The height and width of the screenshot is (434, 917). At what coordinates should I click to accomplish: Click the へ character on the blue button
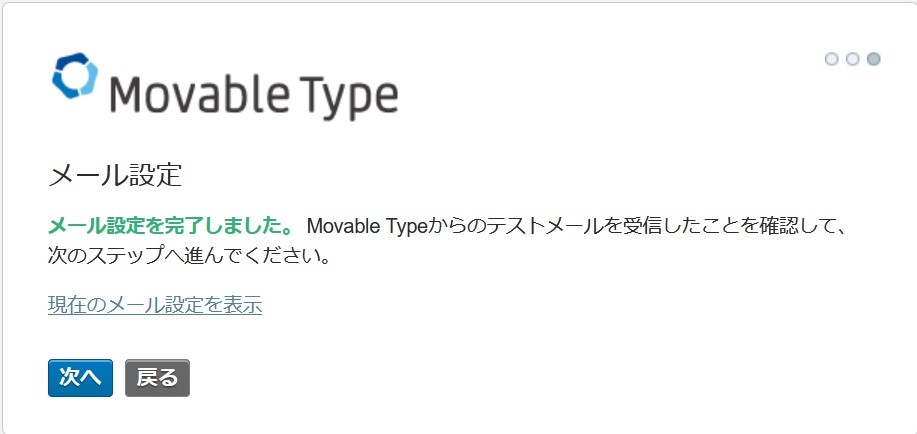click(91, 378)
